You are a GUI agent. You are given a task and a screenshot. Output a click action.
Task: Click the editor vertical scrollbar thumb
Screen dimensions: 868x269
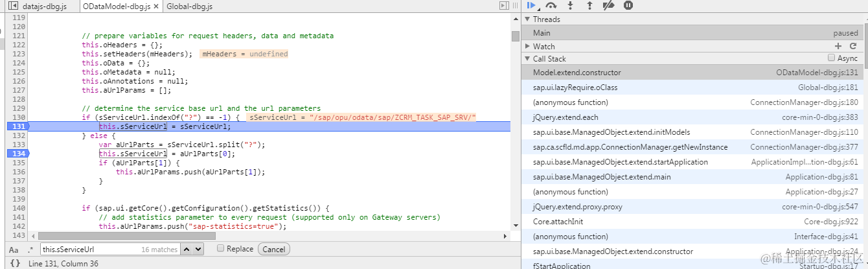pyautogui.click(x=516, y=36)
